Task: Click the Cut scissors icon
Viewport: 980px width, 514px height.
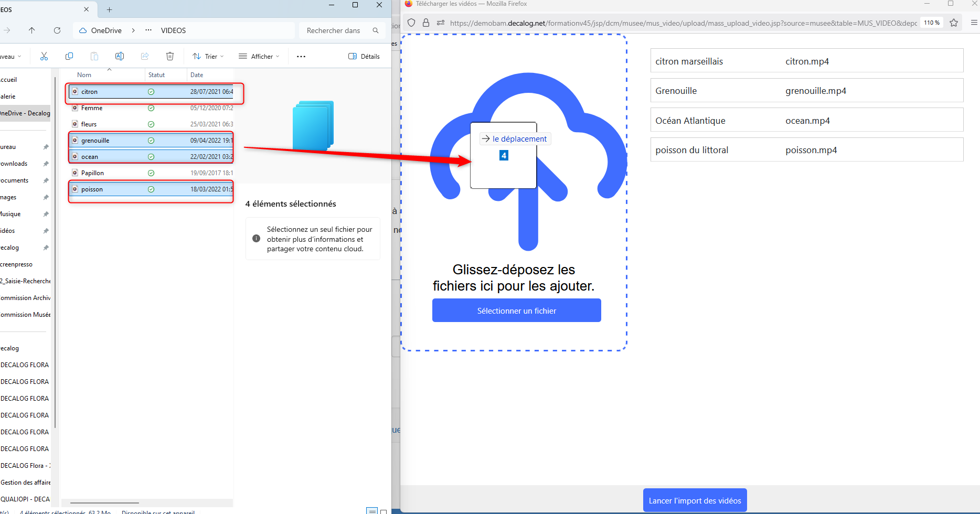Action: pyautogui.click(x=44, y=56)
